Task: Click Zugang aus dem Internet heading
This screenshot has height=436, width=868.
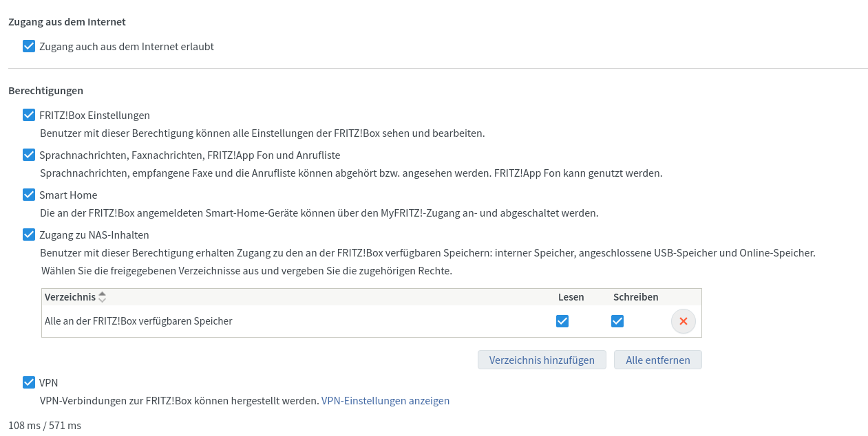Action: (67, 21)
